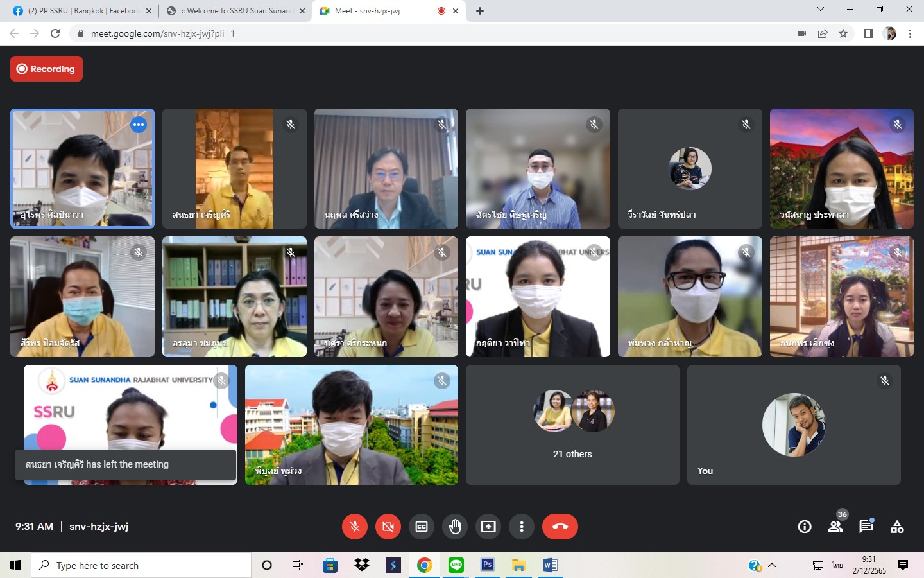Open the present screen option

pos(488,527)
